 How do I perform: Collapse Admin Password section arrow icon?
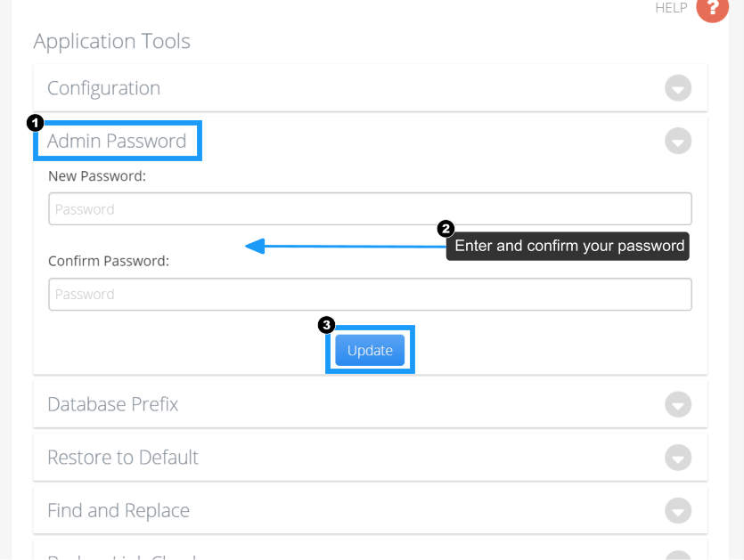click(x=678, y=141)
